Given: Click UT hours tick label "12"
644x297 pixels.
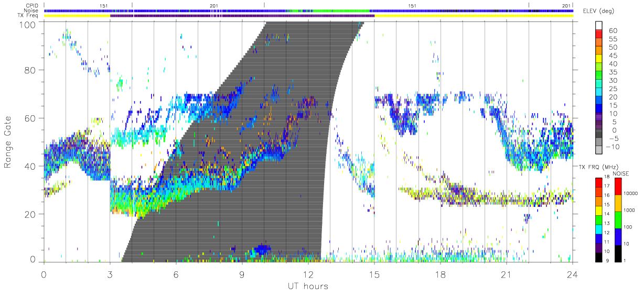Looking at the screenshot, I should [308, 274].
